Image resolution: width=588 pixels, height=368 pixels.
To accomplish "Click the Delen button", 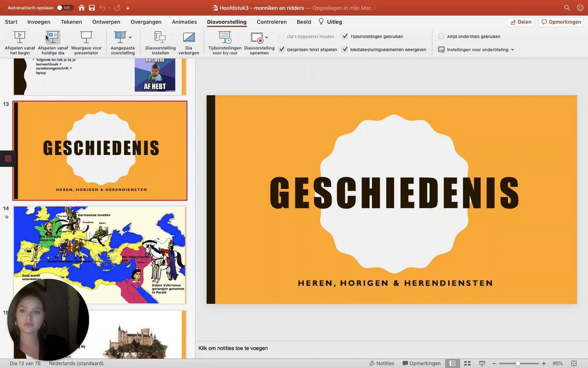I will pos(521,22).
